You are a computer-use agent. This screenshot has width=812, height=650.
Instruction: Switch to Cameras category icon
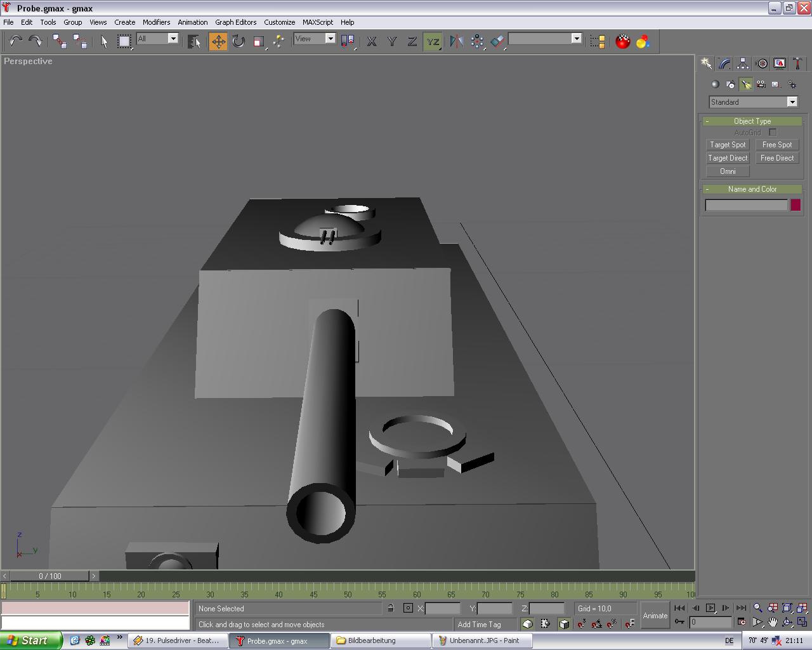761,84
